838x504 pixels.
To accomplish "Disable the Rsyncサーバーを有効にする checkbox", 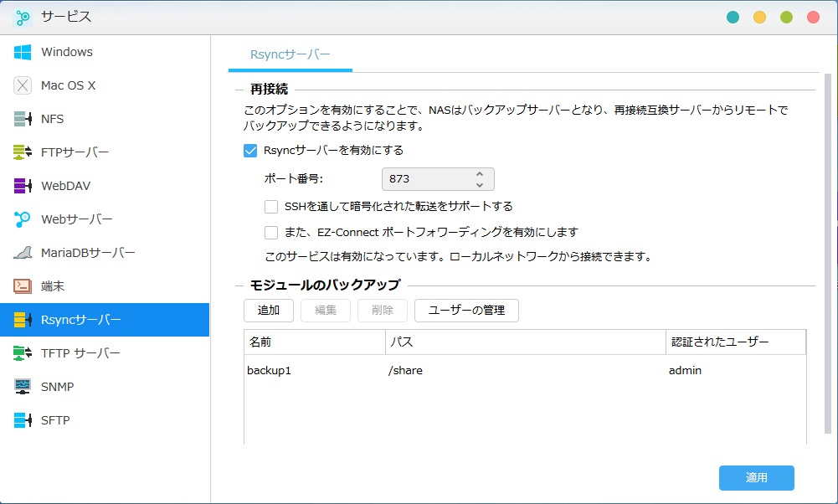I will point(249,151).
